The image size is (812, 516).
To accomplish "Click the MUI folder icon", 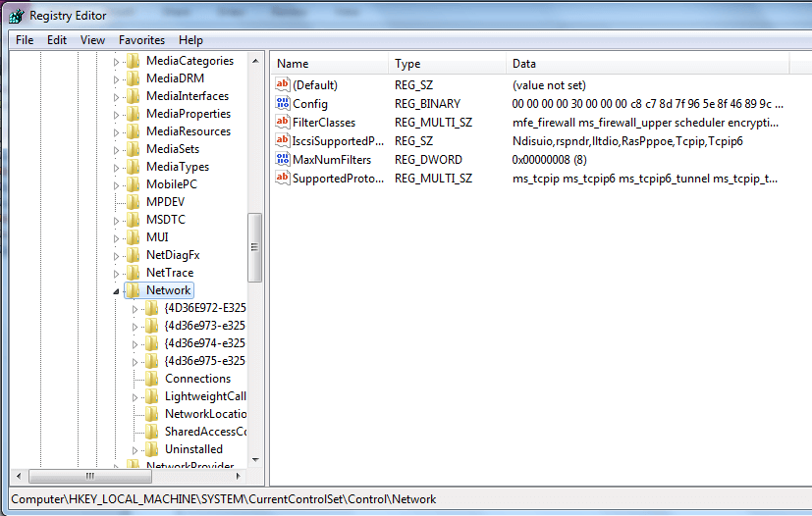I will [x=134, y=237].
